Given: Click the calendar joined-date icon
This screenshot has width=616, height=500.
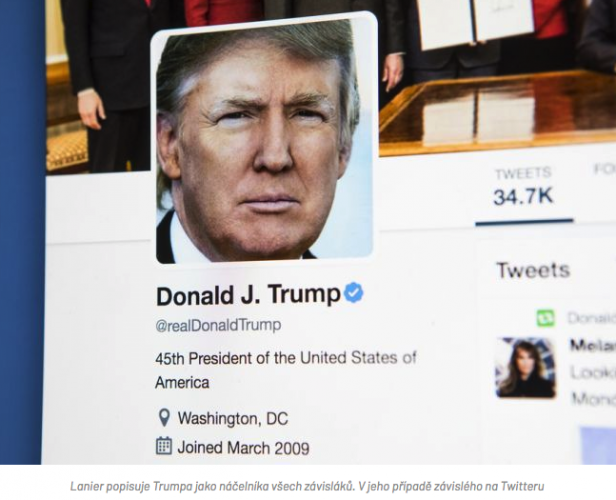Looking at the screenshot, I should tap(164, 445).
